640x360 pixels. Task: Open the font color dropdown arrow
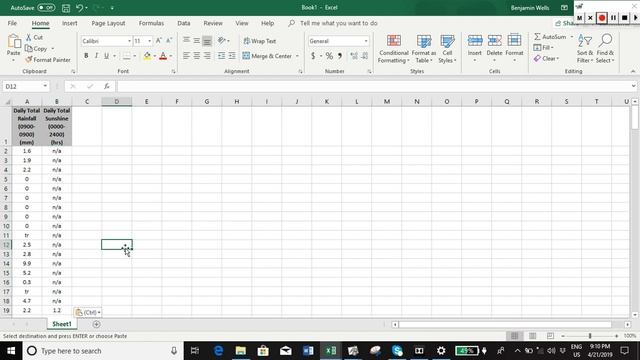tap(171, 56)
